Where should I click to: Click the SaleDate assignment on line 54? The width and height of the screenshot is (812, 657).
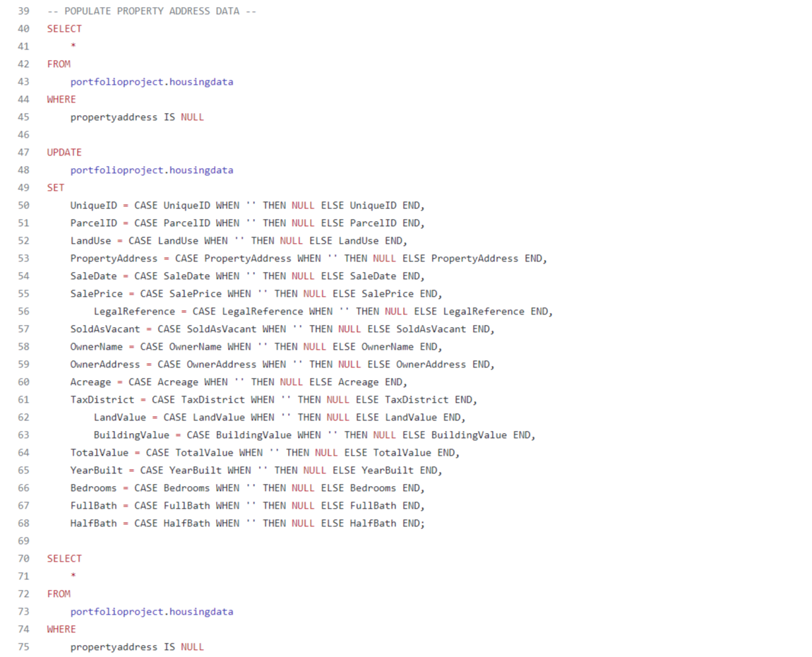(248, 276)
